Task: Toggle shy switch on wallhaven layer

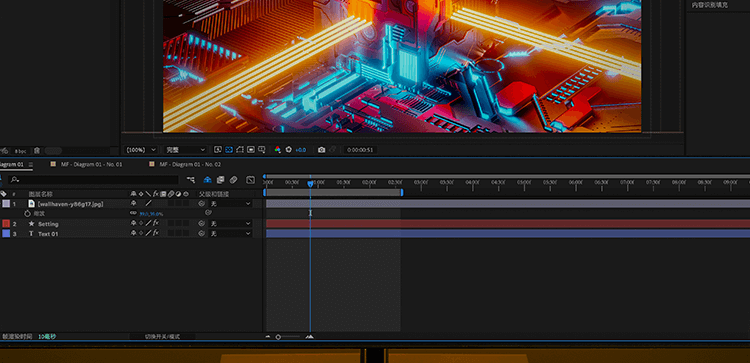Action: coord(133,204)
